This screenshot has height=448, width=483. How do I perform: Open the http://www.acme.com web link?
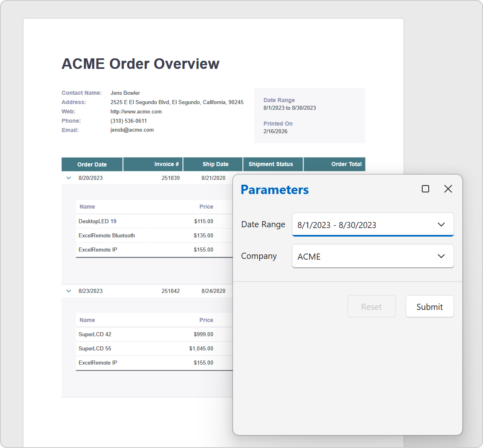(136, 112)
